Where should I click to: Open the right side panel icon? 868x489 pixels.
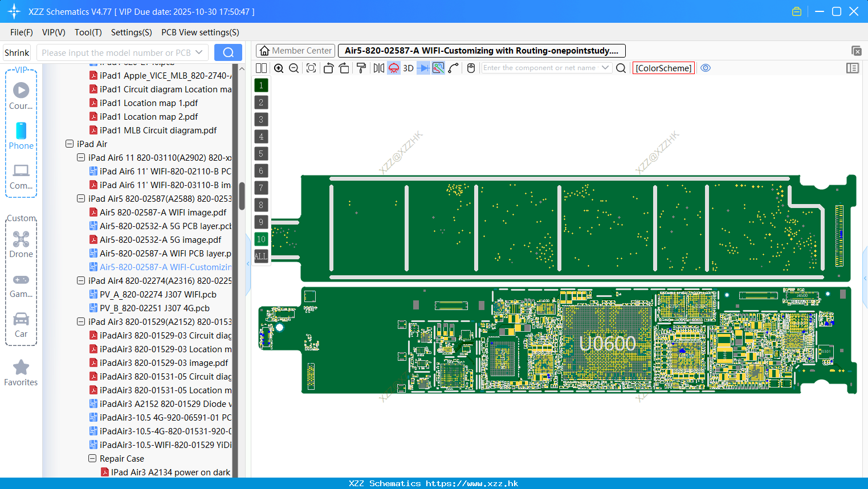pyautogui.click(x=853, y=68)
